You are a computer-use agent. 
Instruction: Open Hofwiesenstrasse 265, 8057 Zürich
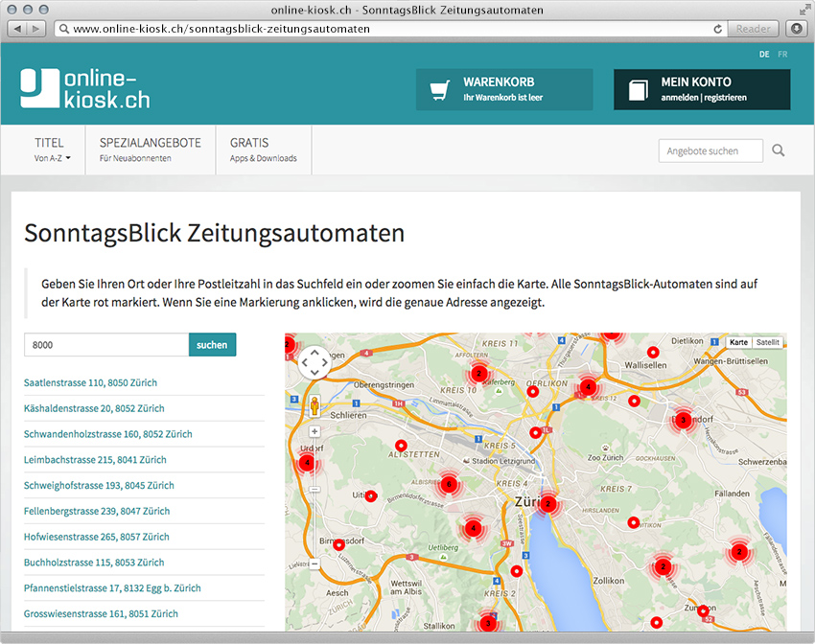click(x=97, y=537)
